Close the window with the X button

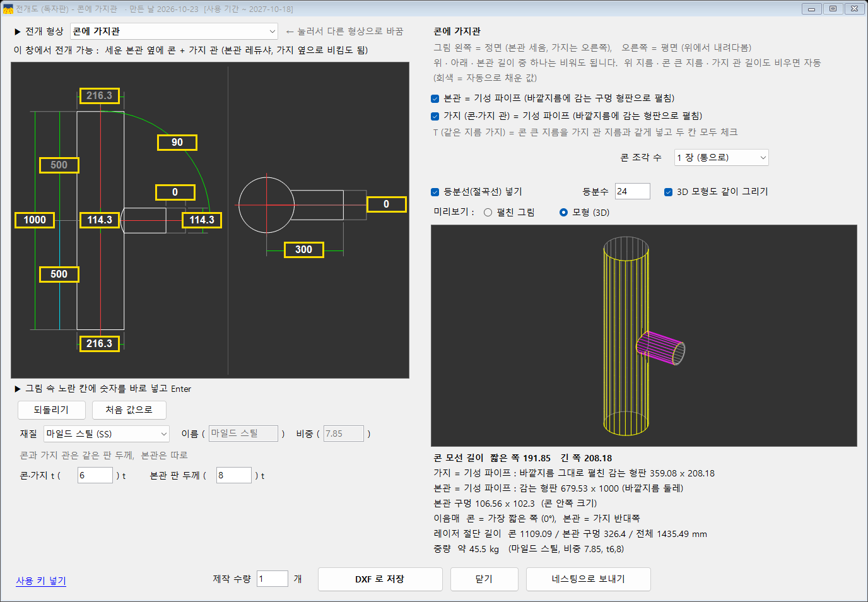[854, 9]
